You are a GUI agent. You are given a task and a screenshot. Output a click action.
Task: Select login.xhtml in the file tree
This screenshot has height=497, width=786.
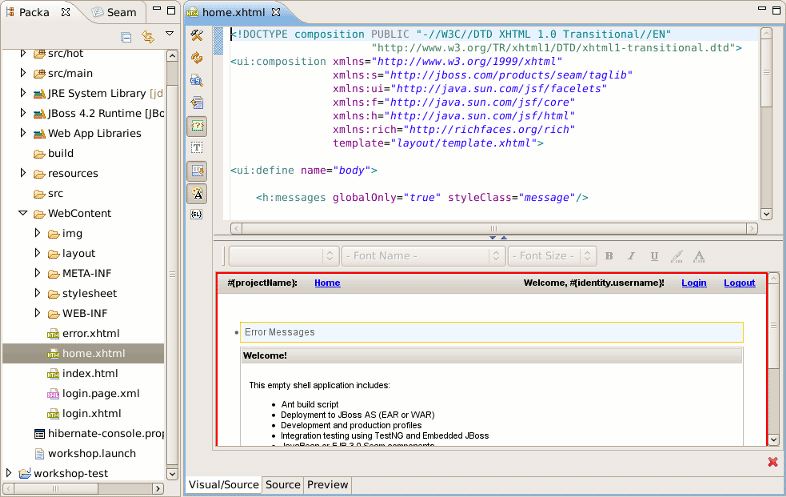click(91, 413)
